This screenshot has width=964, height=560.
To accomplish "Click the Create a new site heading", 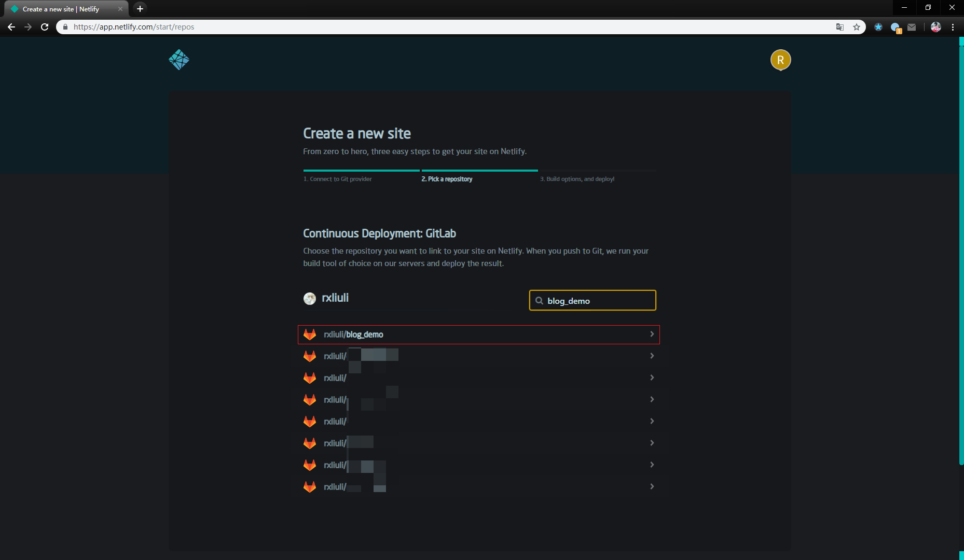I will pyautogui.click(x=357, y=133).
